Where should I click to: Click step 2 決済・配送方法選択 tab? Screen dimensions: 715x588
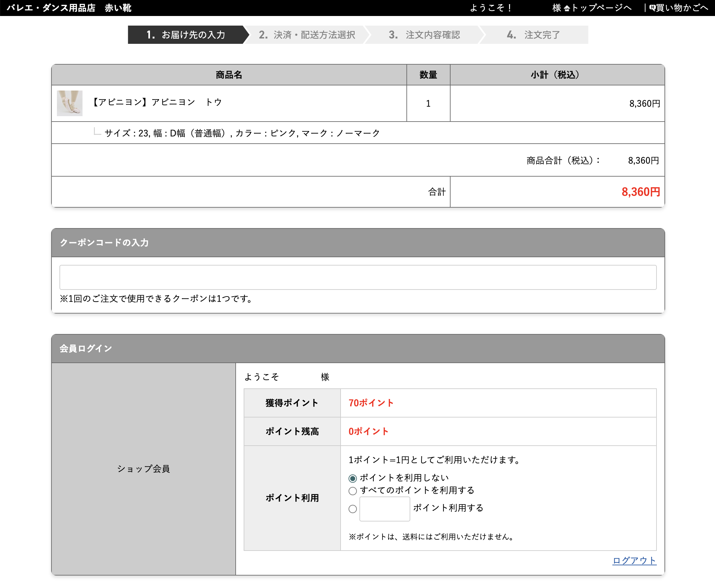[307, 35]
